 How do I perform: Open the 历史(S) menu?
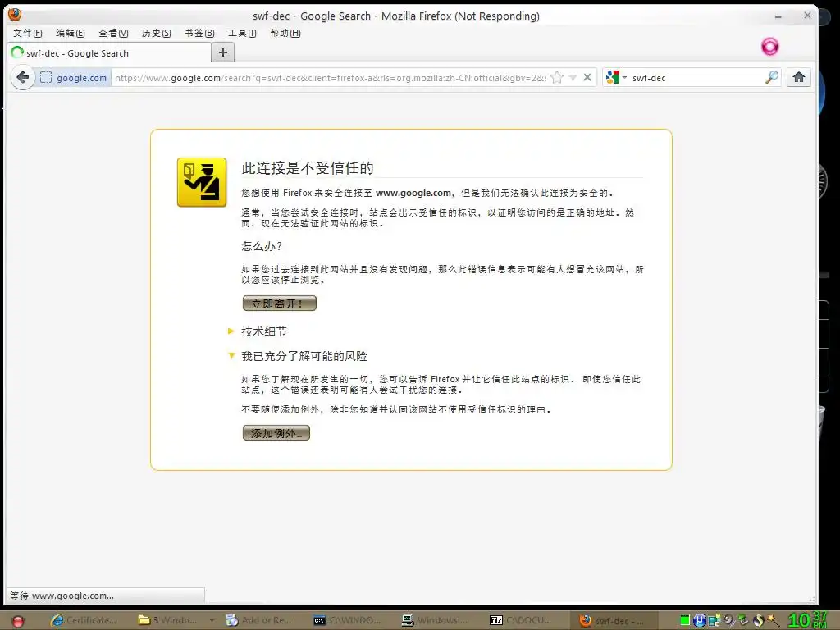coord(156,33)
